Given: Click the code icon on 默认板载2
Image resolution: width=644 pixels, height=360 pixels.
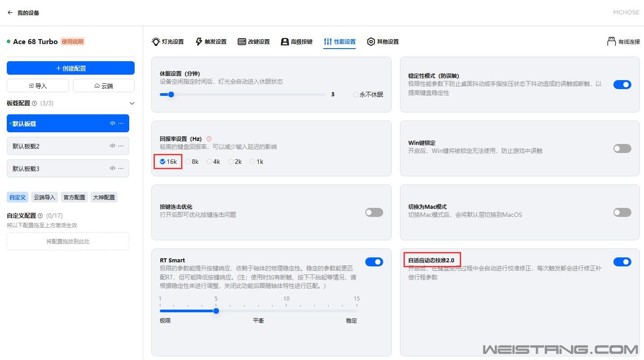Looking at the screenshot, I should (x=113, y=146).
